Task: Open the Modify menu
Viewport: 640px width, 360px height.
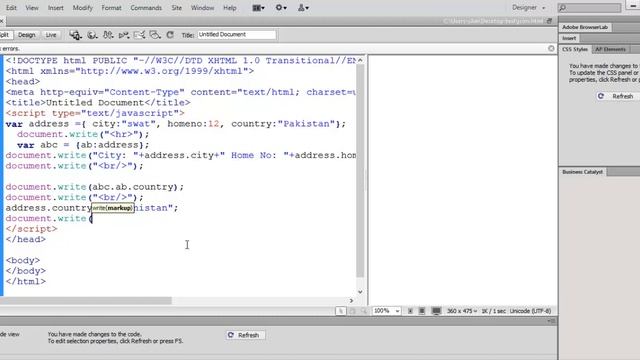Action: (x=82, y=8)
